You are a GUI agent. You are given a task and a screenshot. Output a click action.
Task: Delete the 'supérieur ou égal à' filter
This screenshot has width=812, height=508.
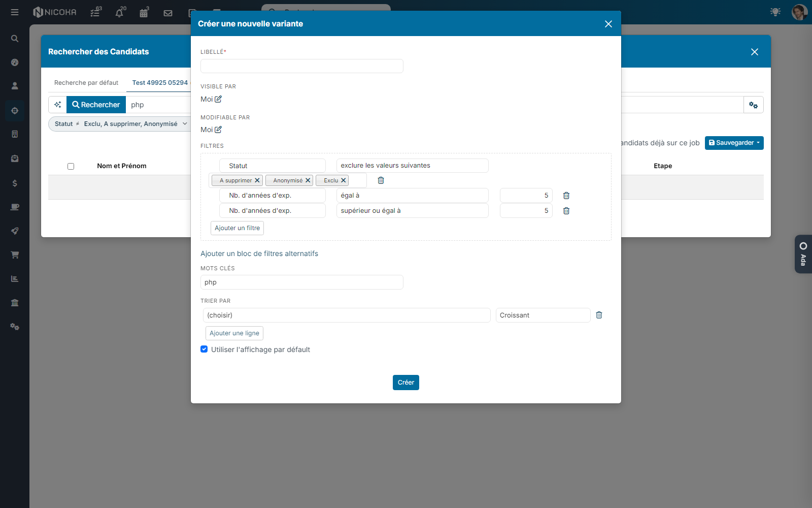(566, 211)
